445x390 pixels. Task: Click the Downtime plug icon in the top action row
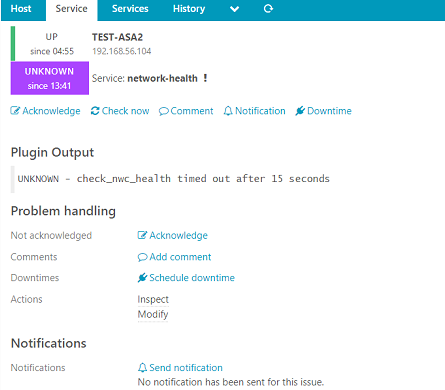pos(300,111)
